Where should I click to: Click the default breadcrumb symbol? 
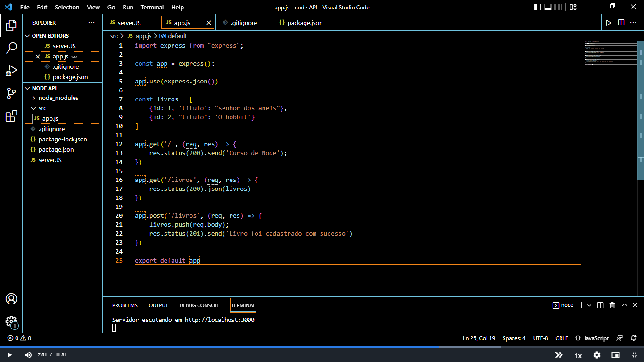(173, 36)
